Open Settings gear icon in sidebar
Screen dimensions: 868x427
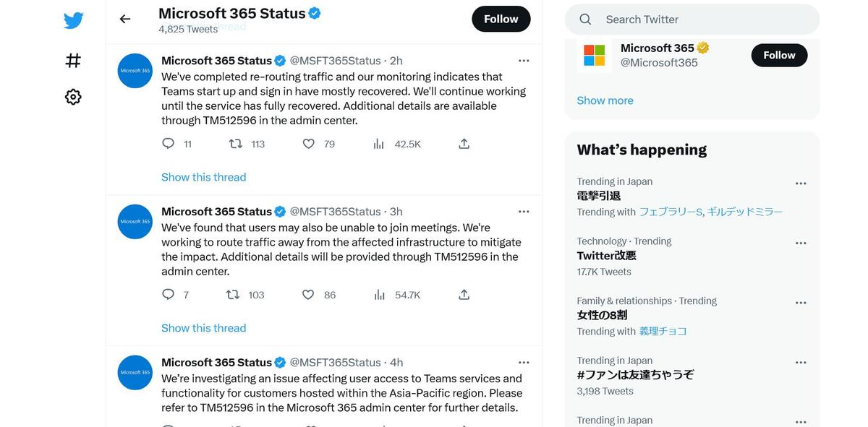point(73,97)
